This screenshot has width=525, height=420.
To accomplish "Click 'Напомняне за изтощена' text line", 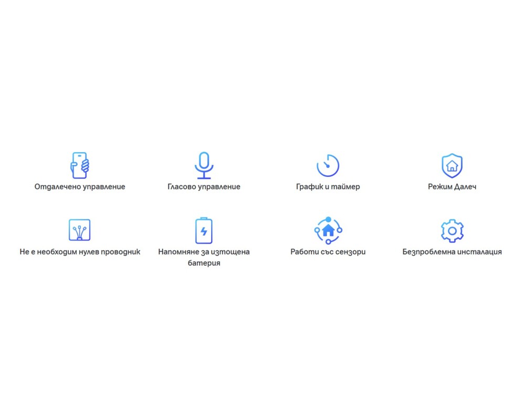I will point(204,252).
